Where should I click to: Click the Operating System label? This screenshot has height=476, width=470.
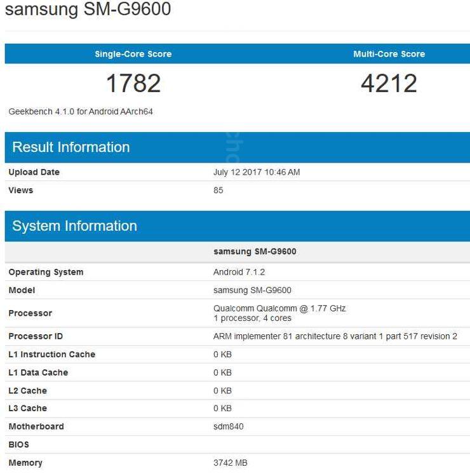click(x=46, y=272)
